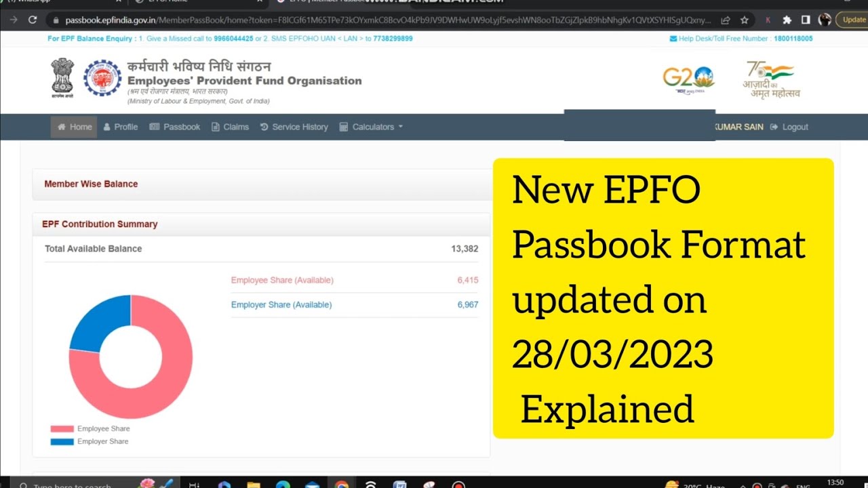Click the Member Wise Balance header
868x488 pixels.
tap(91, 184)
